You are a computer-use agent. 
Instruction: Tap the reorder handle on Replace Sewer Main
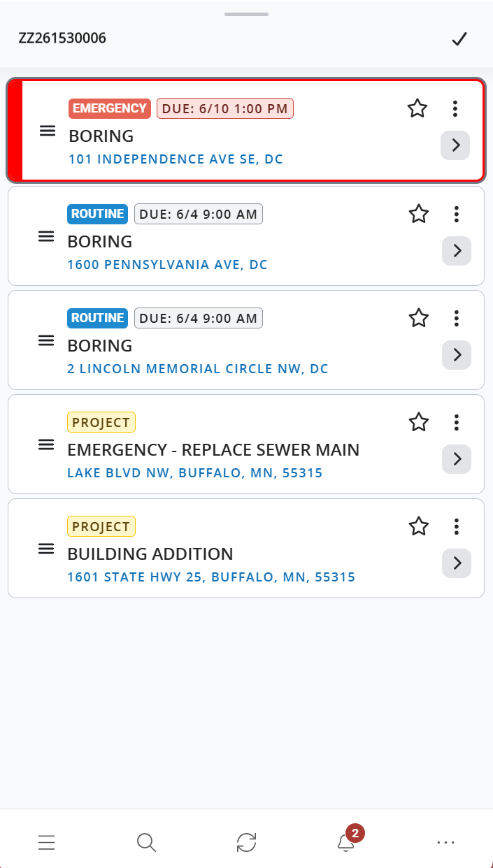click(x=46, y=444)
